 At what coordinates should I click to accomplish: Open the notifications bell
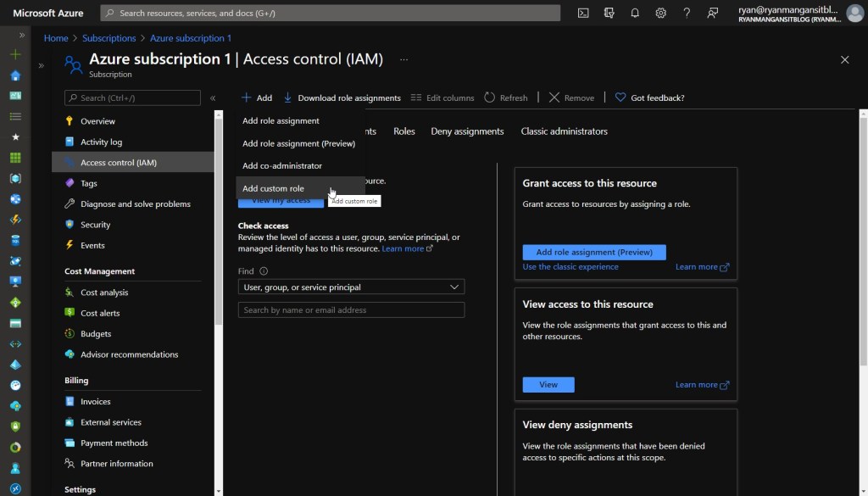[x=635, y=13]
